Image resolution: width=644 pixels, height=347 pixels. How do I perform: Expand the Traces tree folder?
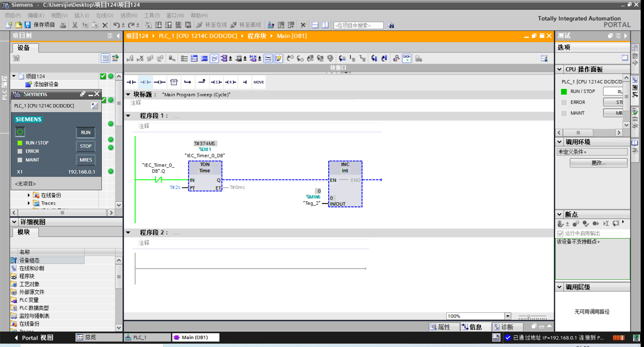29,203
